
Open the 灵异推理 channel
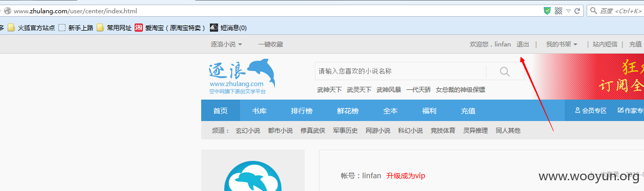pyautogui.click(x=476, y=131)
